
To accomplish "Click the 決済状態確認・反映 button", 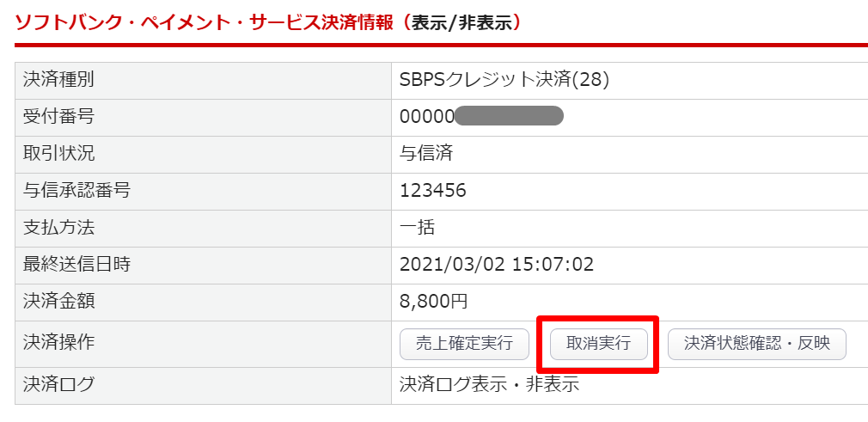I will [x=757, y=344].
